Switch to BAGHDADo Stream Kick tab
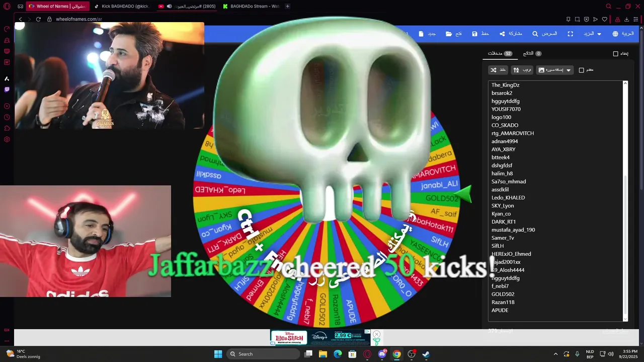The width and height of the screenshot is (644, 362). coord(251,7)
